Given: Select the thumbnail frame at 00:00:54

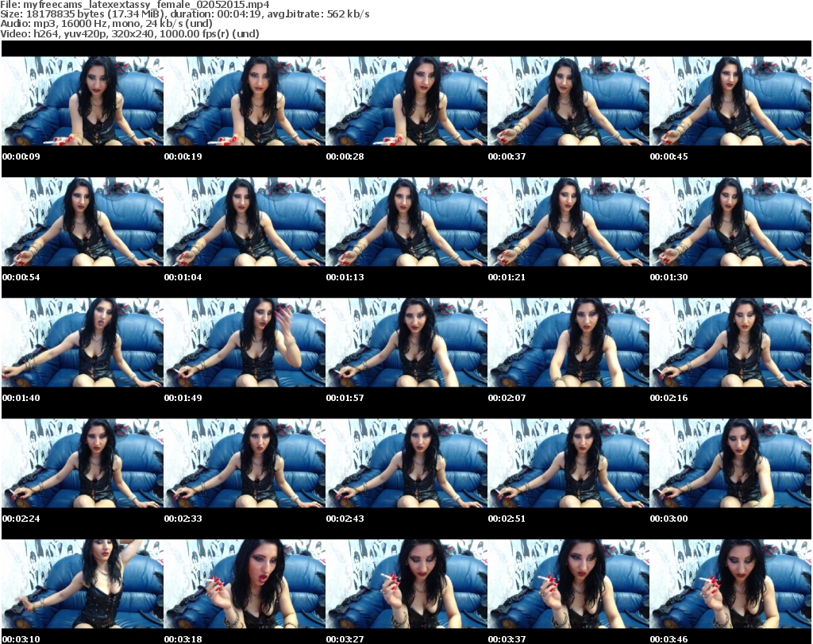Looking at the screenshot, I should point(83,222).
